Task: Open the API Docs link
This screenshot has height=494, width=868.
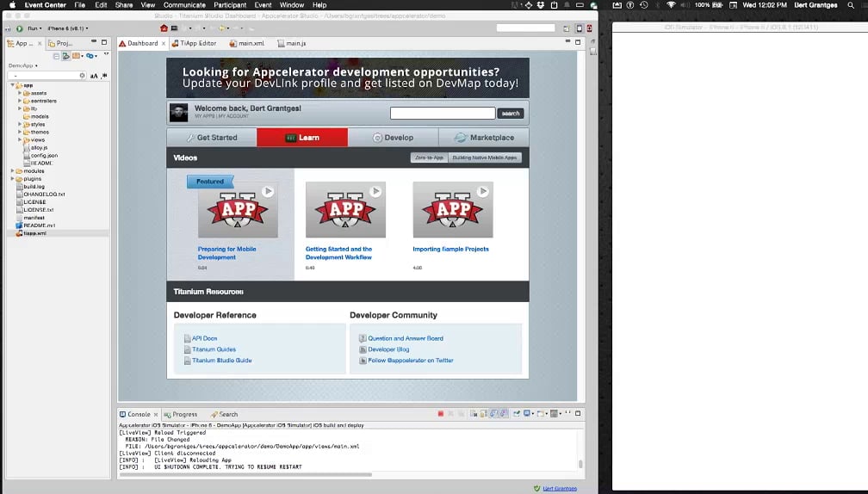Action: 204,338
